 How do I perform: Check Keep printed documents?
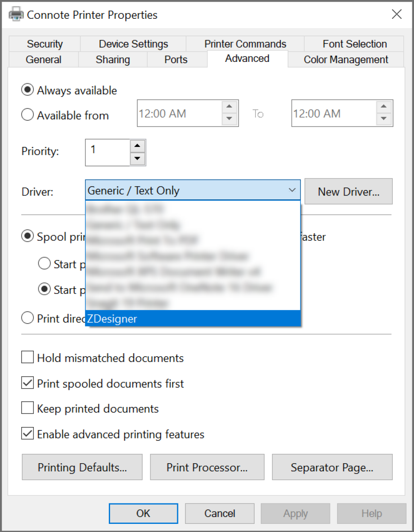[27, 408]
